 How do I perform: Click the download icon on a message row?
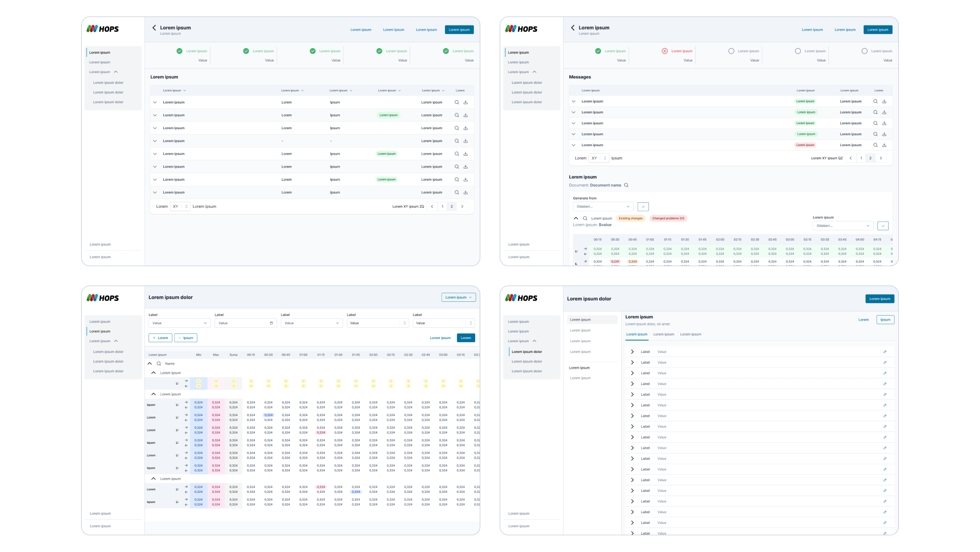click(885, 101)
